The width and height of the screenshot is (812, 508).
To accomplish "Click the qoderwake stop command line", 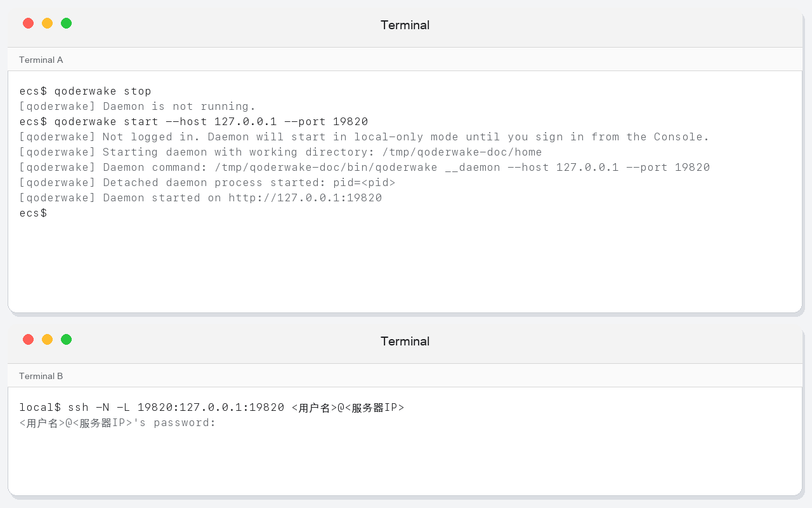I will click(86, 91).
